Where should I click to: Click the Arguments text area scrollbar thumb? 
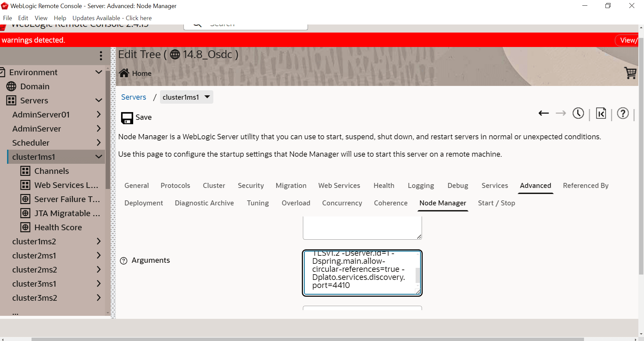418,275
